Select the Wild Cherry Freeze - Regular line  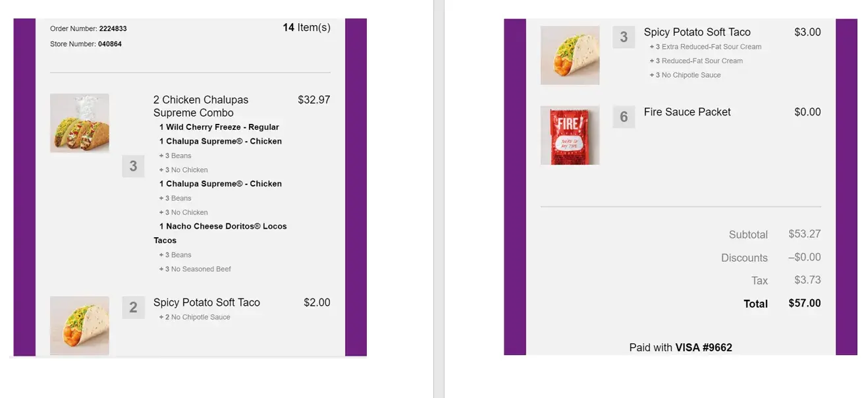[x=219, y=127]
